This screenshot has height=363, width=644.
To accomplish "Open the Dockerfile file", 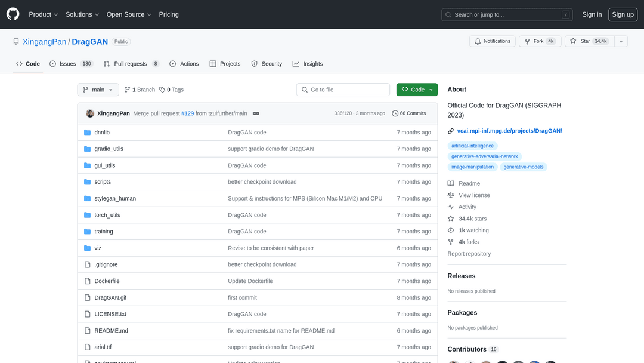I will [107, 281].
